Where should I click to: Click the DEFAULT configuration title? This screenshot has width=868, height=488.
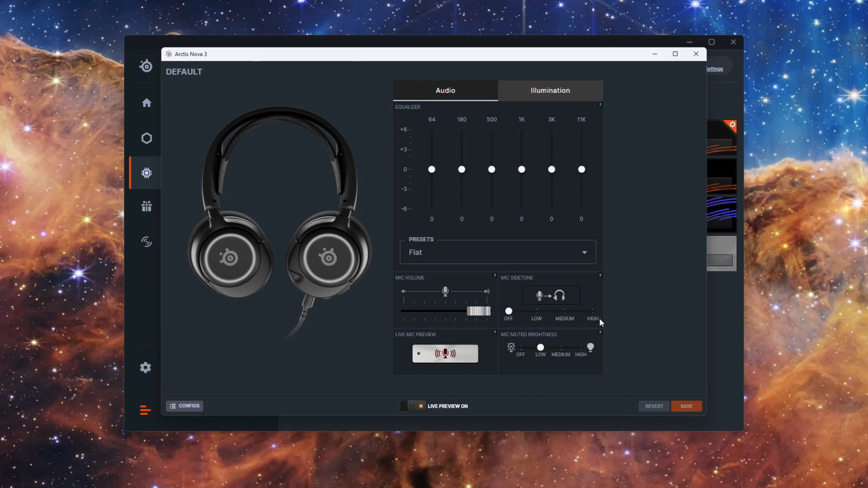(184, 72)
